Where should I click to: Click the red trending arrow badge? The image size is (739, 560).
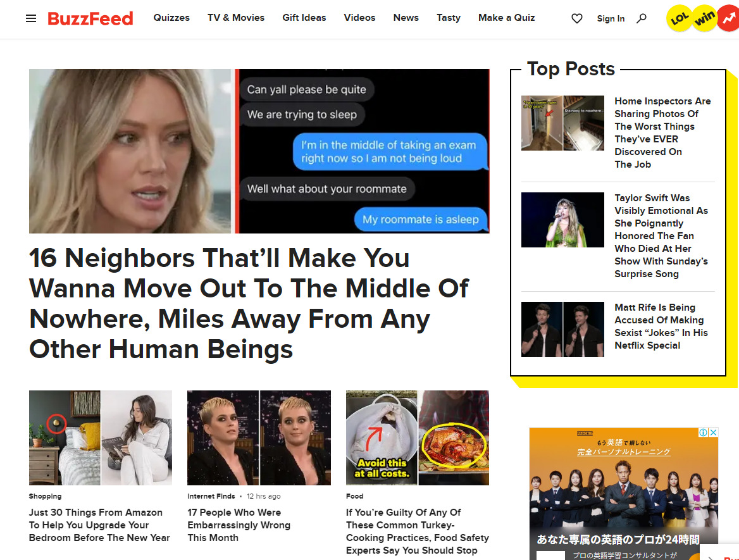pyautogui.click(x=729, y=18)
